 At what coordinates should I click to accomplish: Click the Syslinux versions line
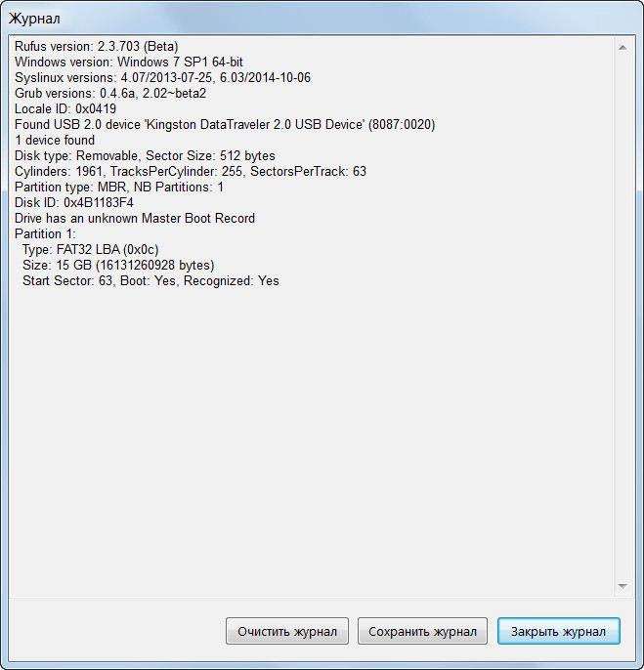[162, 77]
